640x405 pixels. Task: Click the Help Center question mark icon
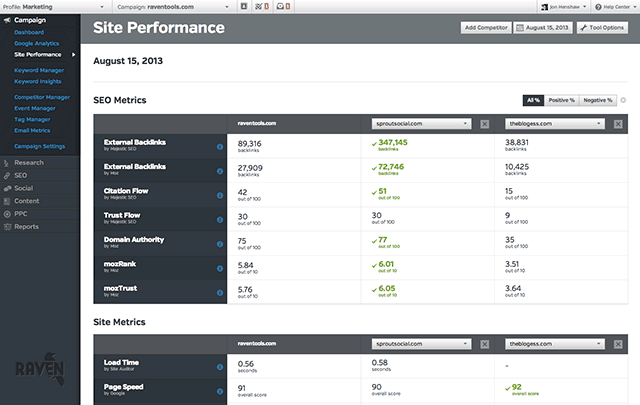[x=598, y=7]
